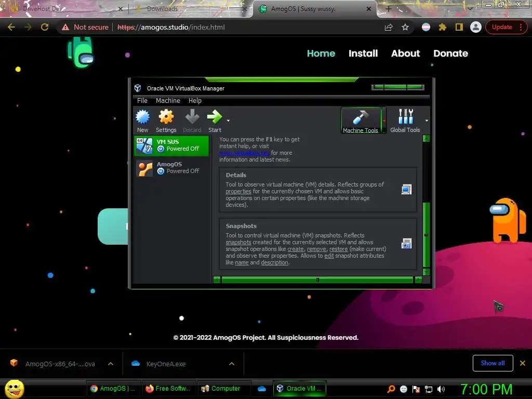Click the network tray icon
This screenshot has height=399, width=532.
click(429, 389)
